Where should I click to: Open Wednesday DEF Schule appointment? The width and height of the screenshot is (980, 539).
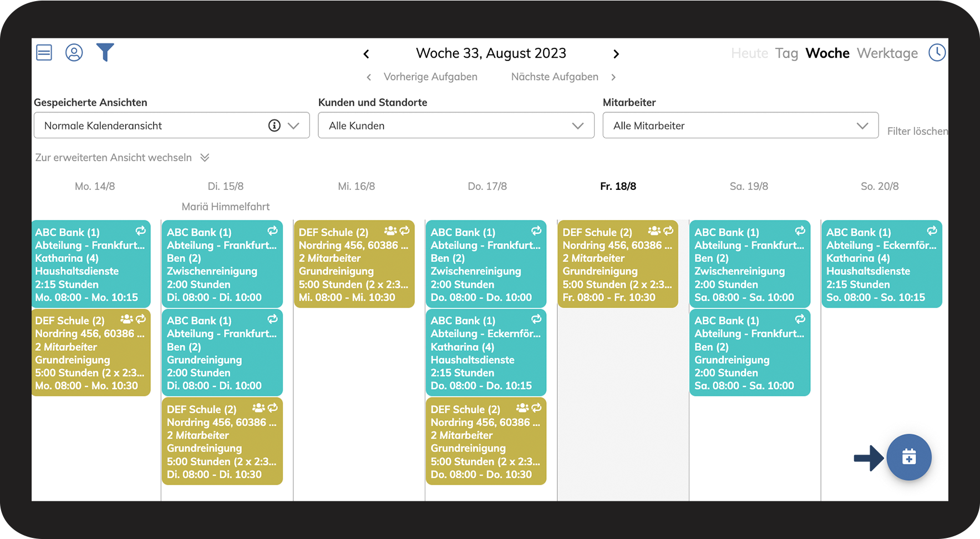point(354,264)
